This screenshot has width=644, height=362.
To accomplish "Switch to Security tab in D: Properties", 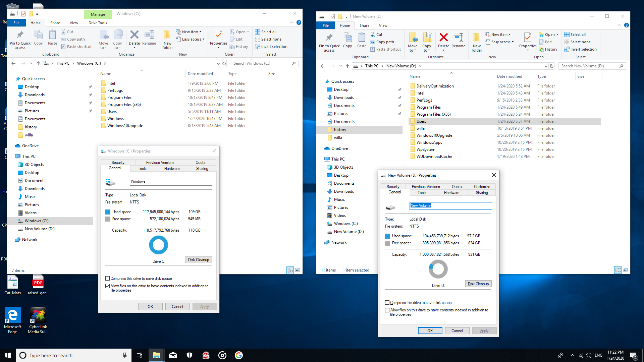I will [x=393, y=187].
